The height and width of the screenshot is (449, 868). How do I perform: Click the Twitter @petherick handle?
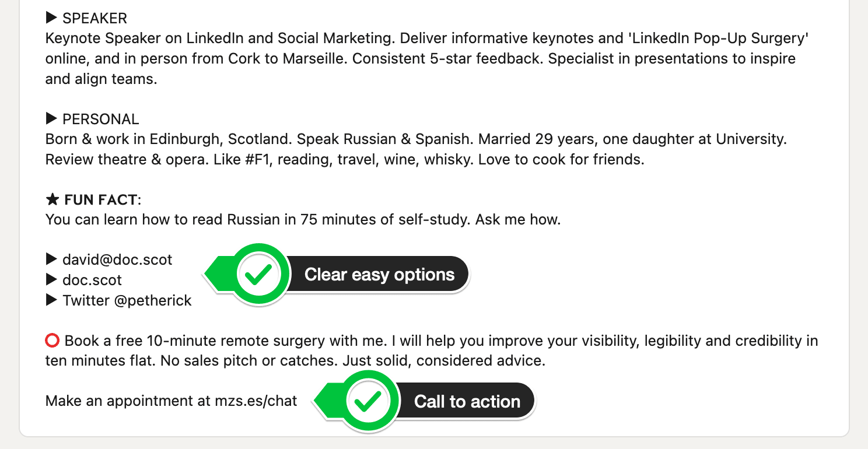click(x=127, y=301)
